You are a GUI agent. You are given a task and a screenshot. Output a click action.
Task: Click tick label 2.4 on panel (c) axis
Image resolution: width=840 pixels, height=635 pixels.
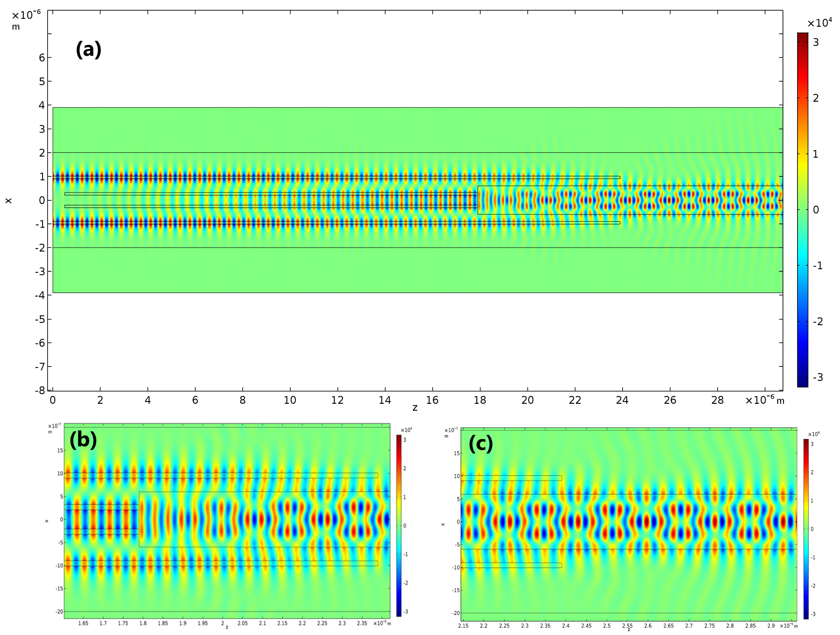tap(566, 625)
